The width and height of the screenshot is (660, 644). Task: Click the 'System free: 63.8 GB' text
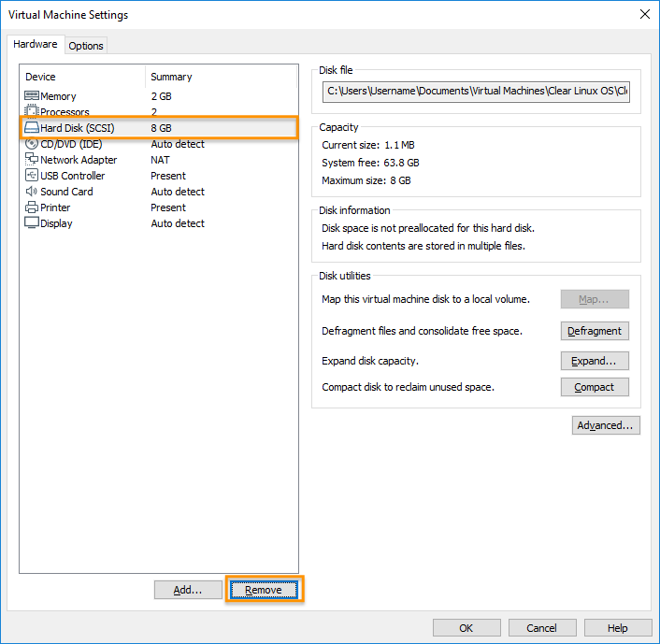click(370, 163)
